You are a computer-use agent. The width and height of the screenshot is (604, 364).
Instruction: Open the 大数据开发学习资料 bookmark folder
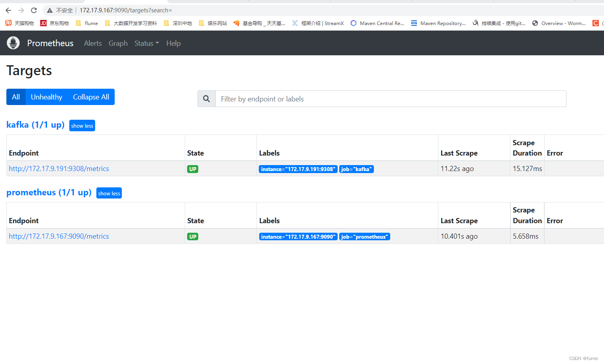pos(131,23)
